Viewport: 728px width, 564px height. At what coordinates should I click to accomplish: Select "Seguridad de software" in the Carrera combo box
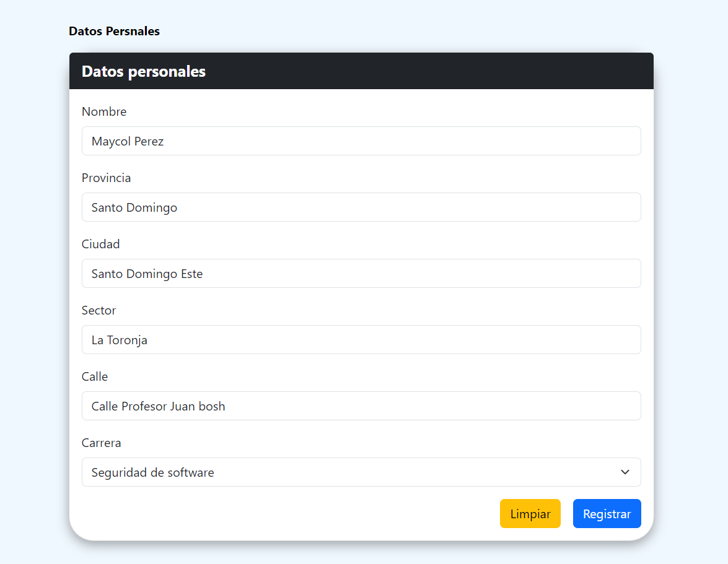pos(361,472)
